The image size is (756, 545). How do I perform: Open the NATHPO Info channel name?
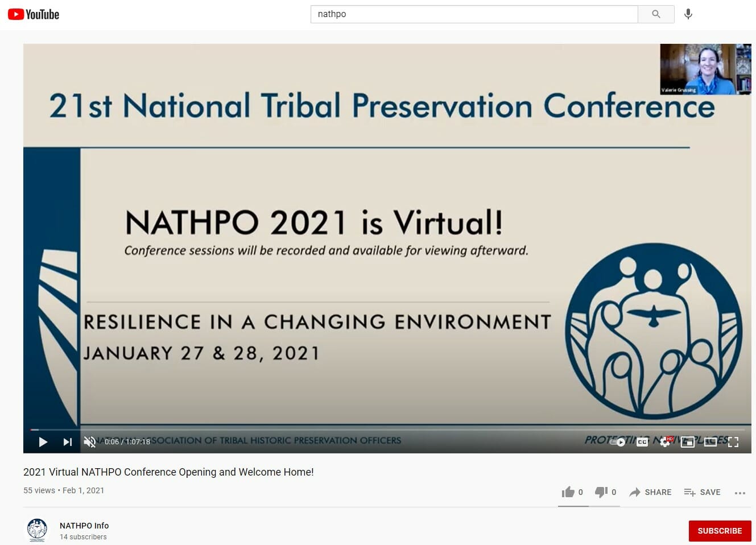(x=84, y=526)
